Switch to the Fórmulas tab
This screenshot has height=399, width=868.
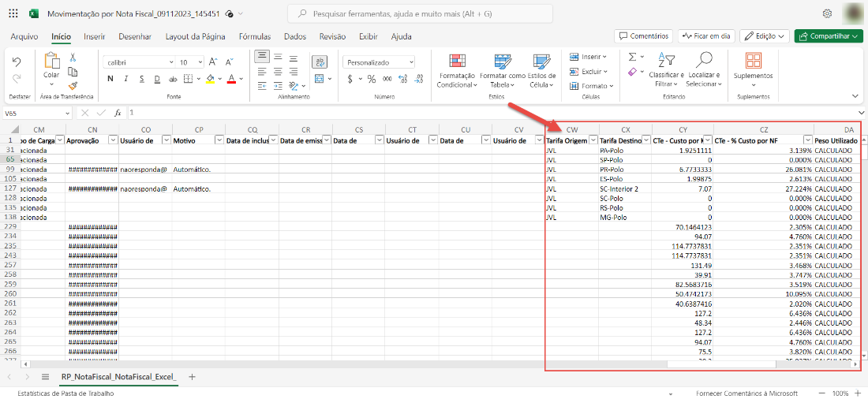coord(255,36)
